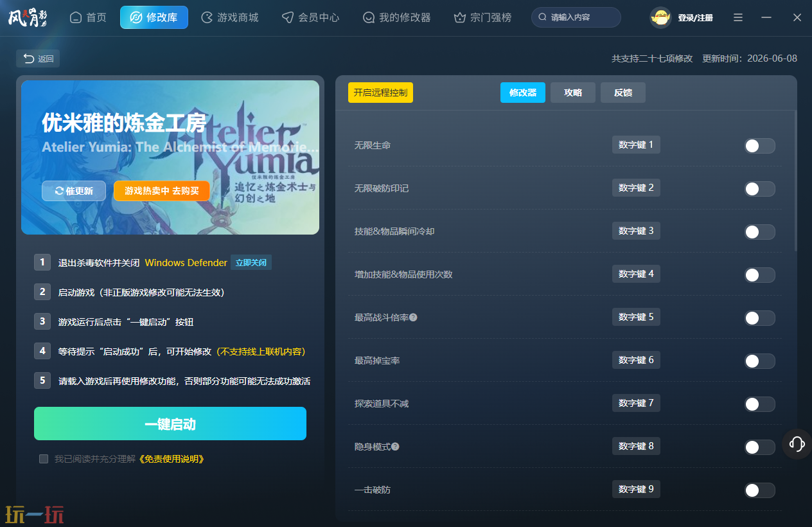This screenshot has height=527, width=812.
Task: Open customer service headset icon
Action: click(x=797, y=443)
